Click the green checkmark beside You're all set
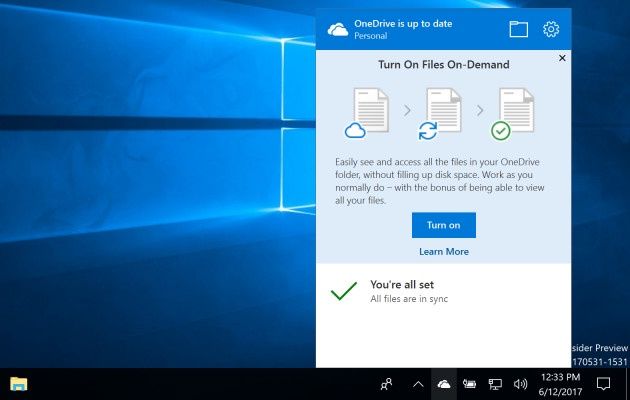The image size is (630, 400). (x=344, y=291)
